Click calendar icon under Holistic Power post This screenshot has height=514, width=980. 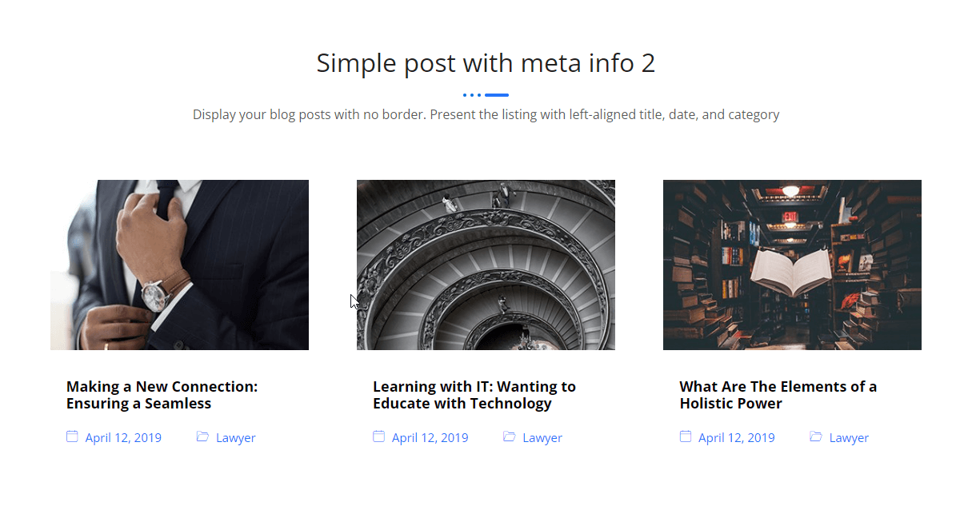tap(685, 436)
